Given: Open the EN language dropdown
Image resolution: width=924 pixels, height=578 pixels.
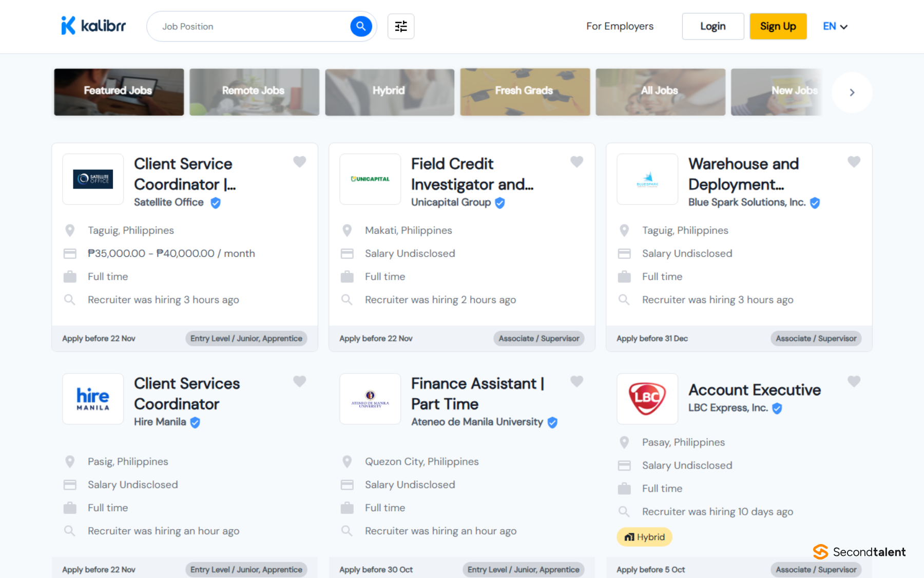Looking at the screenshot, I should [x=835, y=26].
